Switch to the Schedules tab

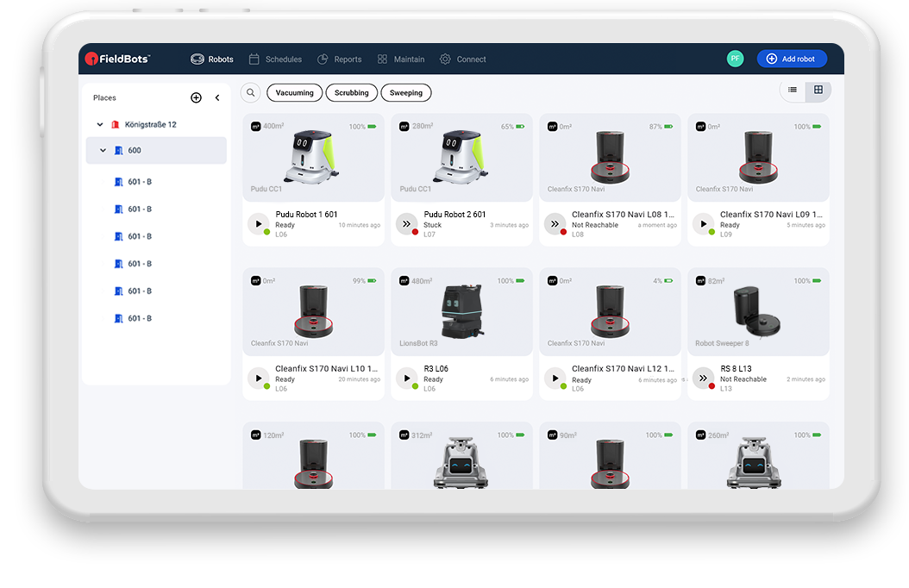pos(275,59)
